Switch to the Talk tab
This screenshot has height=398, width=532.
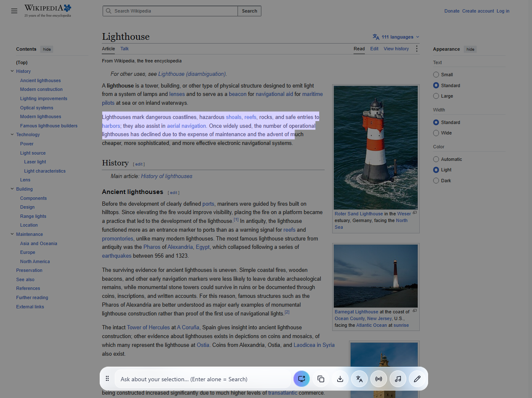coord(124,49)
